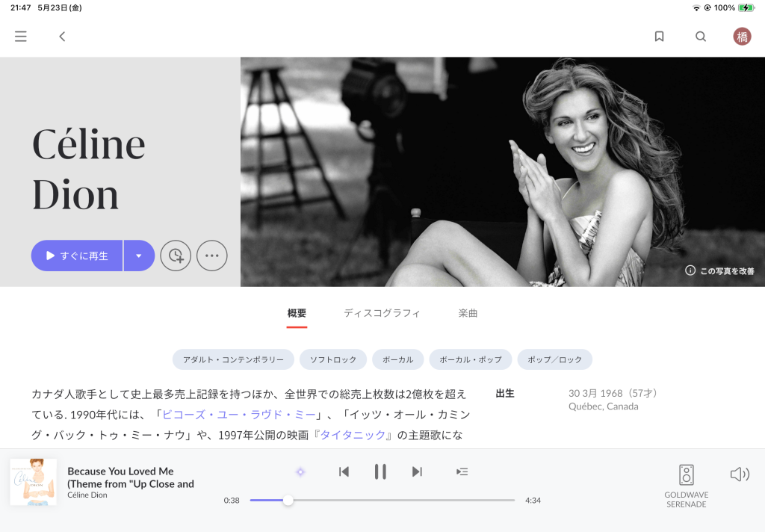Click the Céline Dion page heading
The height and width of the screenshot is (532, 765).
pos(89,169)
